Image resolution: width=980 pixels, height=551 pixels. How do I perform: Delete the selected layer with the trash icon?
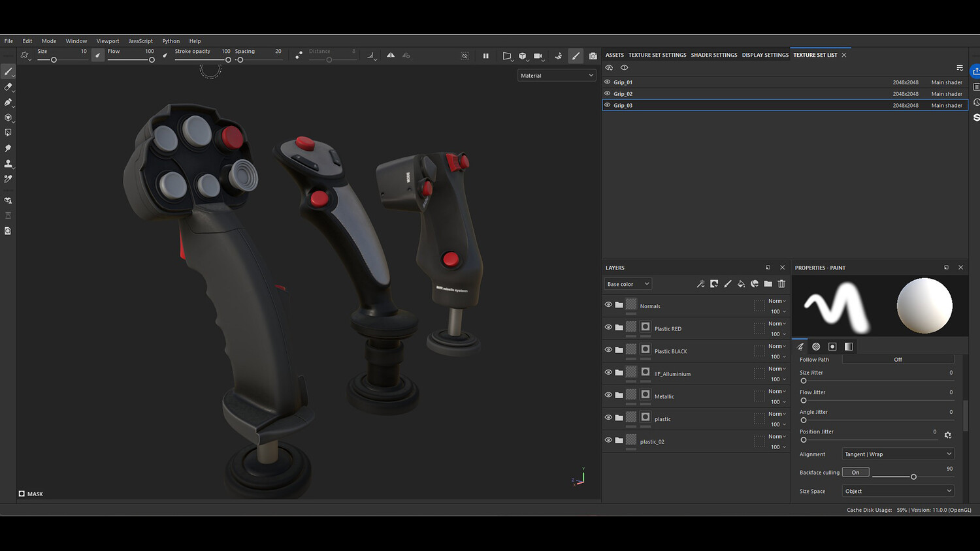[781, 284]
